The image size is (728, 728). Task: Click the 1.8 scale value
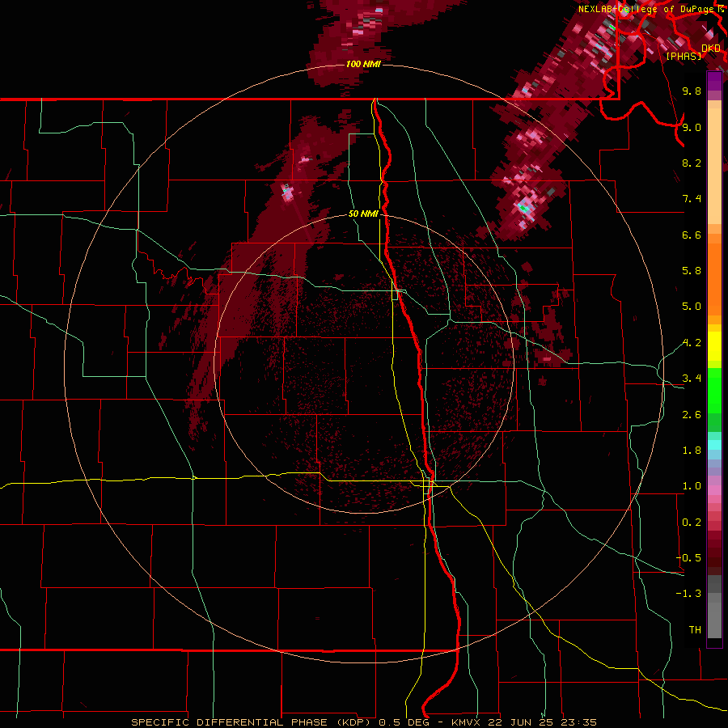click(x=692, y=451)
